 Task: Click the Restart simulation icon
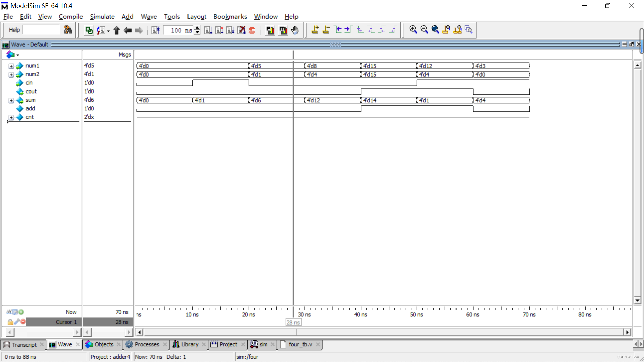point(156,30)
